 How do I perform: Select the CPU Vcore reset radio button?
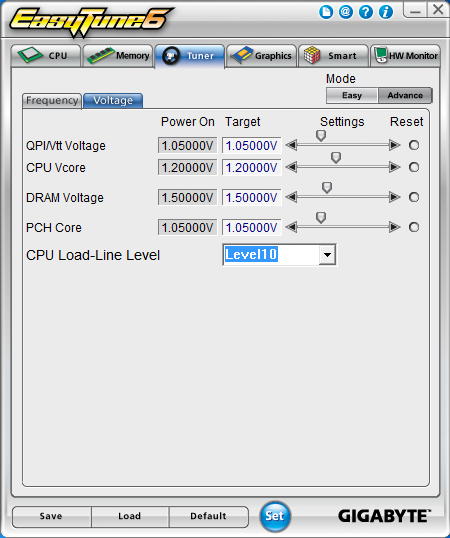[414, 167]
